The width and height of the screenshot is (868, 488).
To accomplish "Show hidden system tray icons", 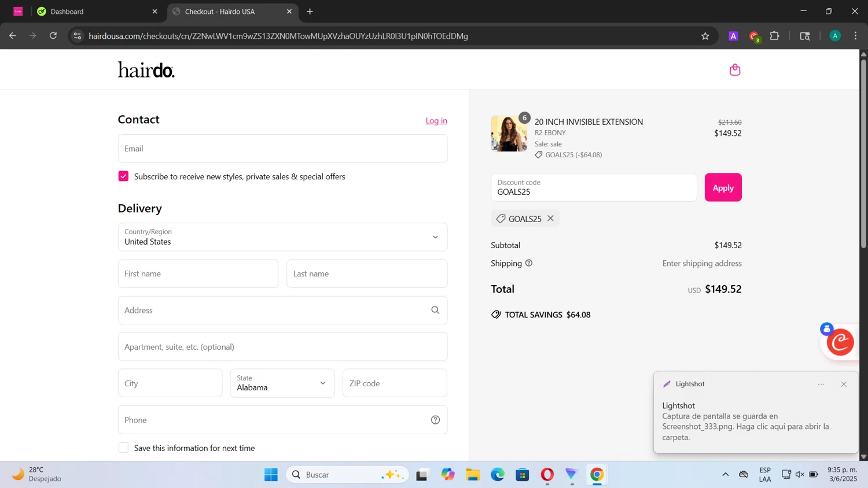I will (725, 475).
